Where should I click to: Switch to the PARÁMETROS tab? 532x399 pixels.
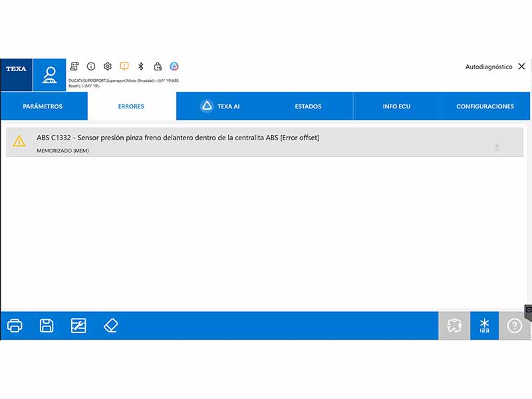click(x=43, y=106)
